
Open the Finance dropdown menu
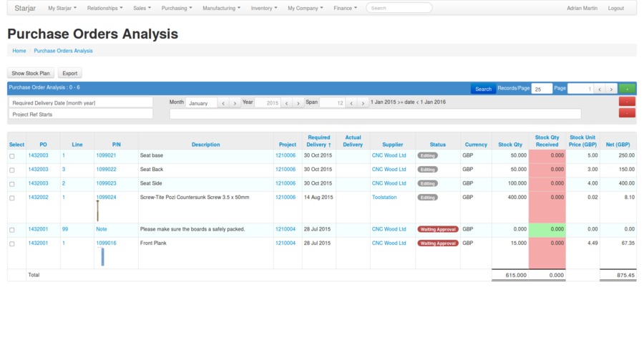(x=346, y=8)
